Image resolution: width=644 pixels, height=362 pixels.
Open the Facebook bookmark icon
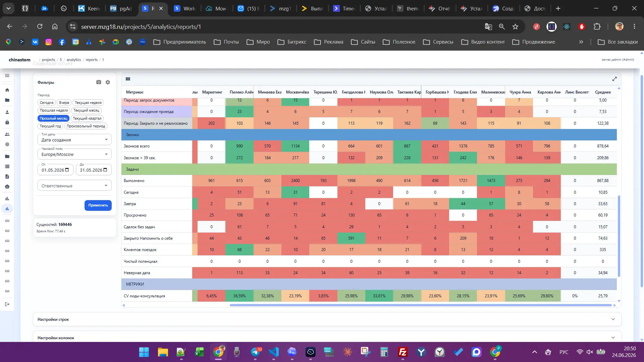tap(62, 42)
